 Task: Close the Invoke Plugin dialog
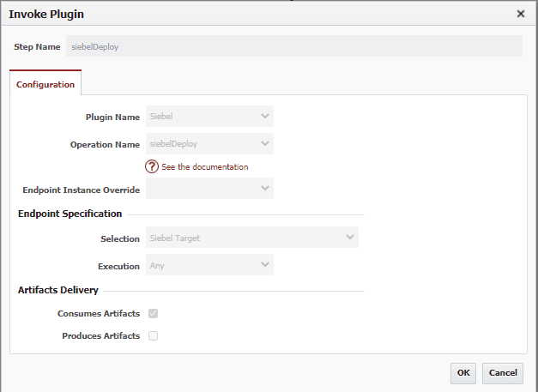[x=521, y=14]
